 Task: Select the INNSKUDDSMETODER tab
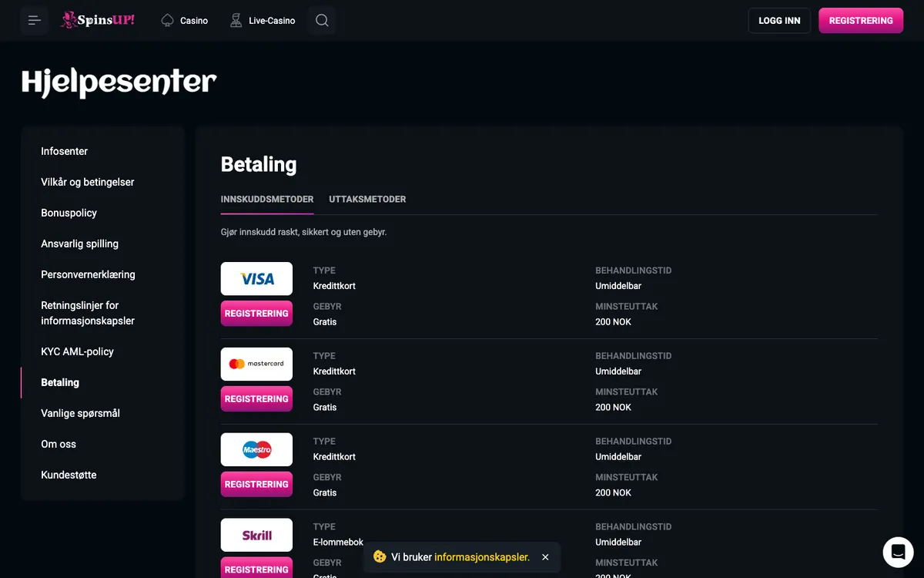pos(267,199)
